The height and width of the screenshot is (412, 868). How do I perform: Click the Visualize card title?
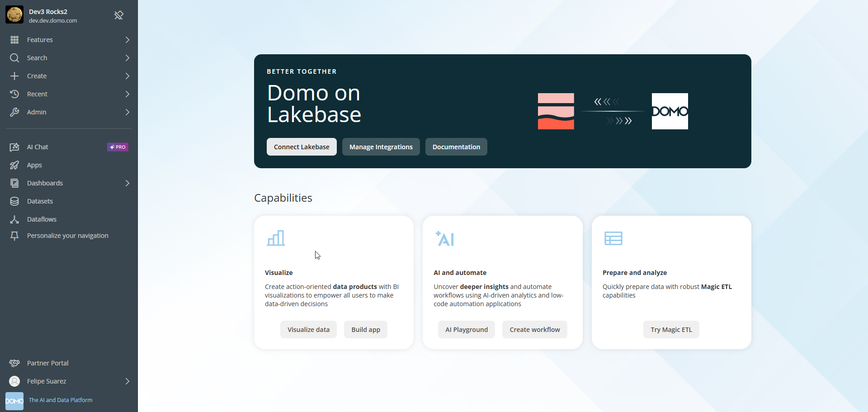tap(279, 273)
